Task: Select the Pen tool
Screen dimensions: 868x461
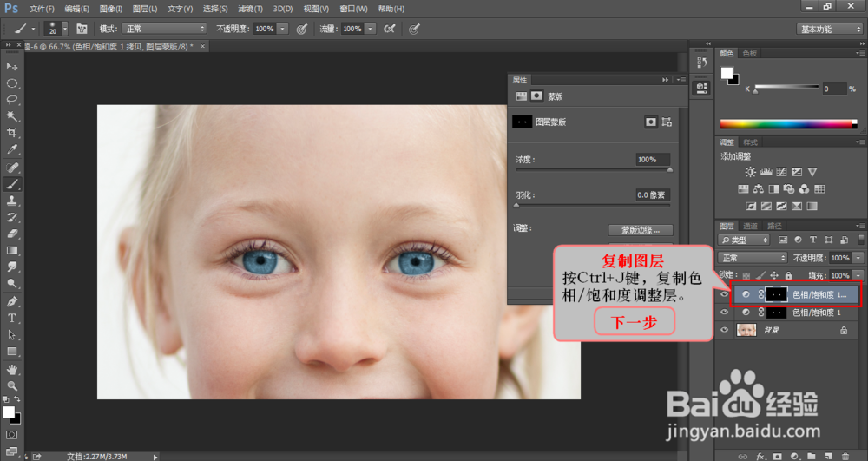Action: coord(11,301)
